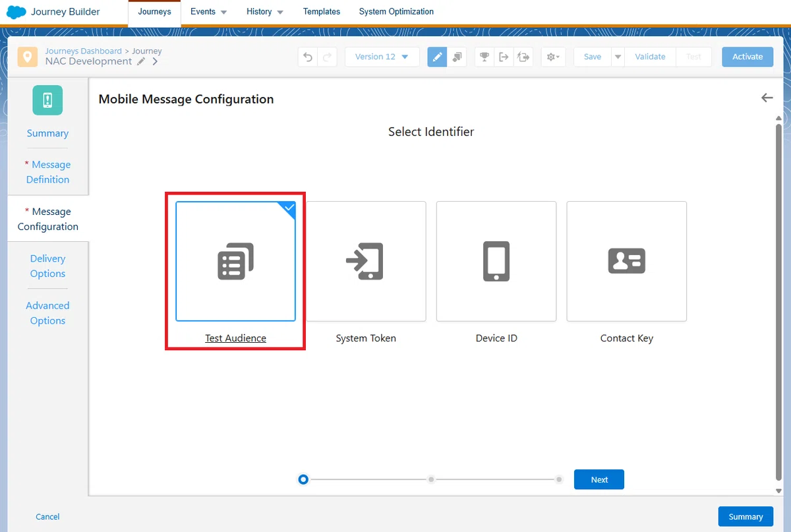Click the NAC Development journey name
The width and height of the screenshot is (791, 532).
click(x=88, y=61)
